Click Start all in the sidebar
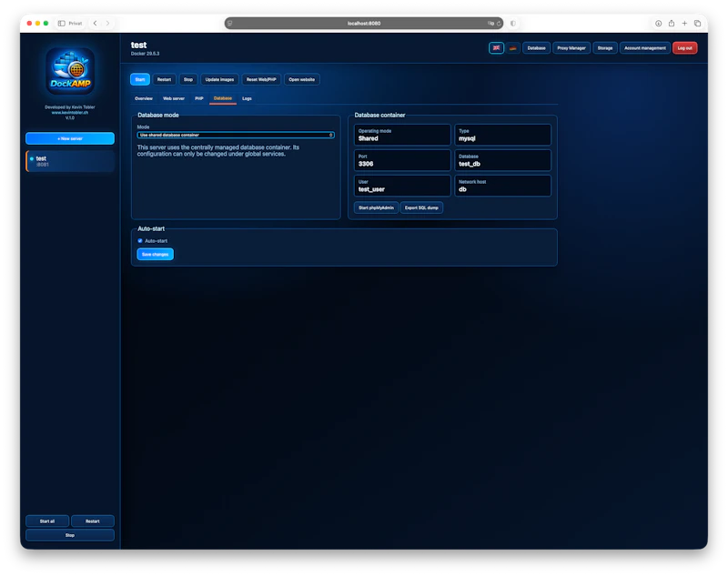This screenshot has height=576, width=728. (x=47, y=521)
